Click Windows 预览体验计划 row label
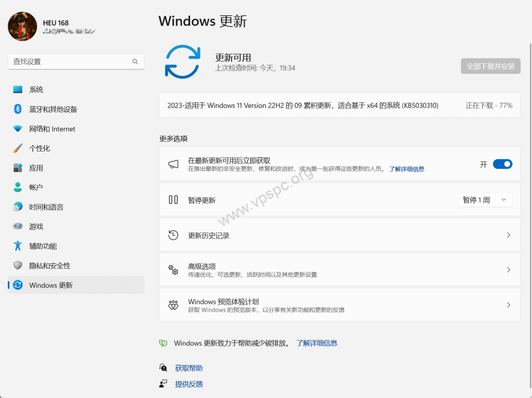The width and height of the screenshot is (532, 398). (223, 301)
